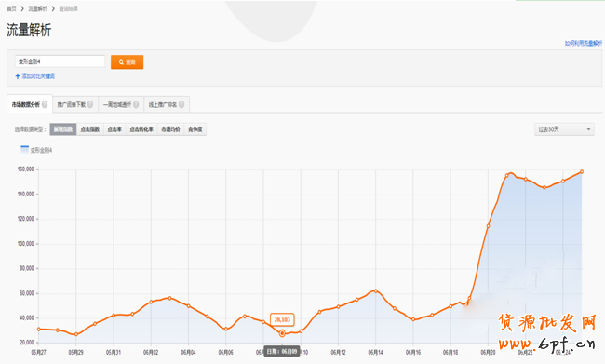Click the 40,000 y-axis label

point(27,317)
